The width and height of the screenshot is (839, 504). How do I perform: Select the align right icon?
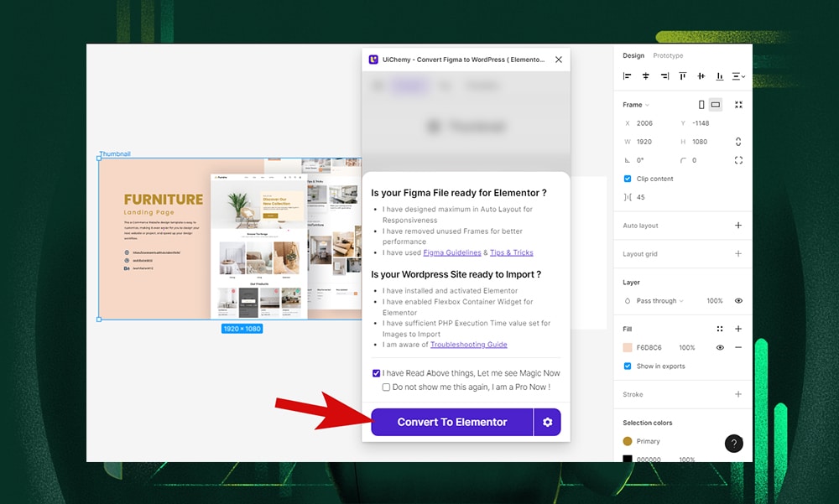coord(664,75)
